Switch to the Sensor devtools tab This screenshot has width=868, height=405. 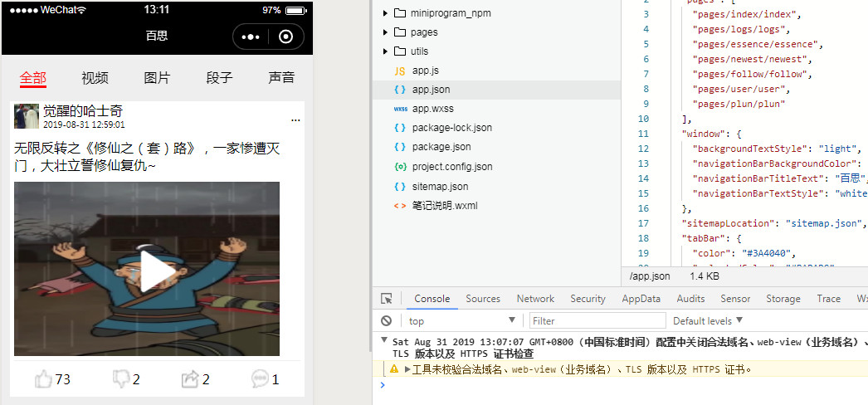click(x=735, y=299)
